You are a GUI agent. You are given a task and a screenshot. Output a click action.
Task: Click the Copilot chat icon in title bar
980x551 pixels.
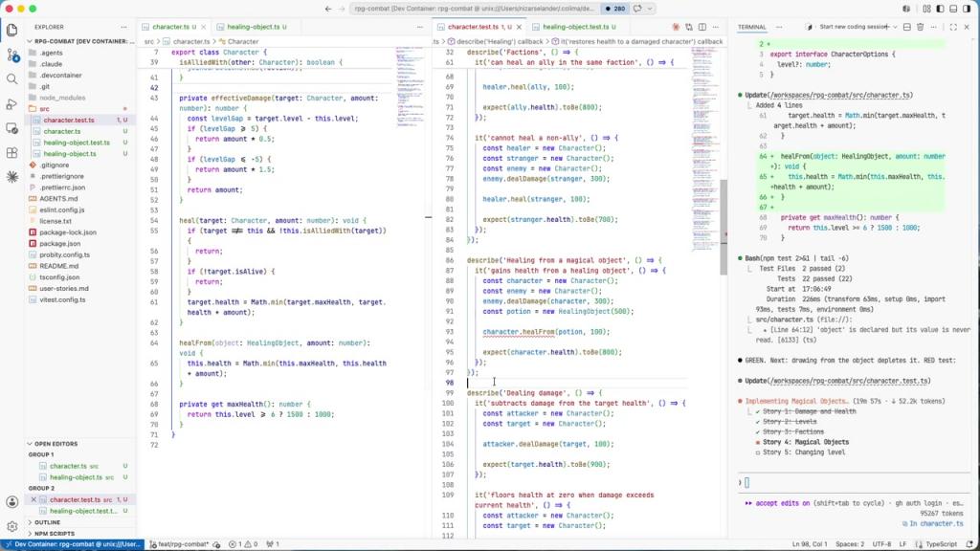click(637, 9)
